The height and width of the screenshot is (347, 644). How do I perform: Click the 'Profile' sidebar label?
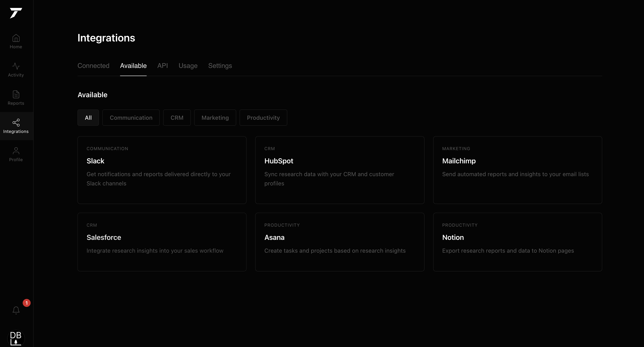[16, 160]
